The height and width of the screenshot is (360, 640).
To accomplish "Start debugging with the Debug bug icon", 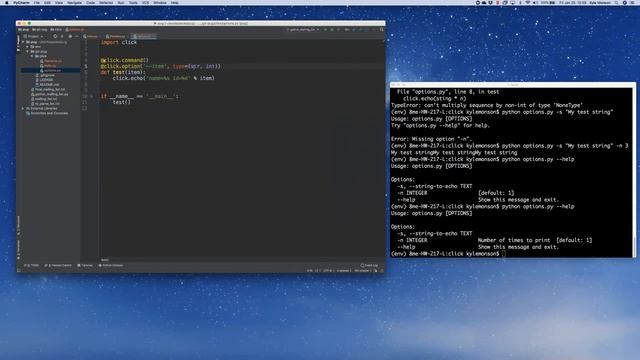I will point(332,30).
